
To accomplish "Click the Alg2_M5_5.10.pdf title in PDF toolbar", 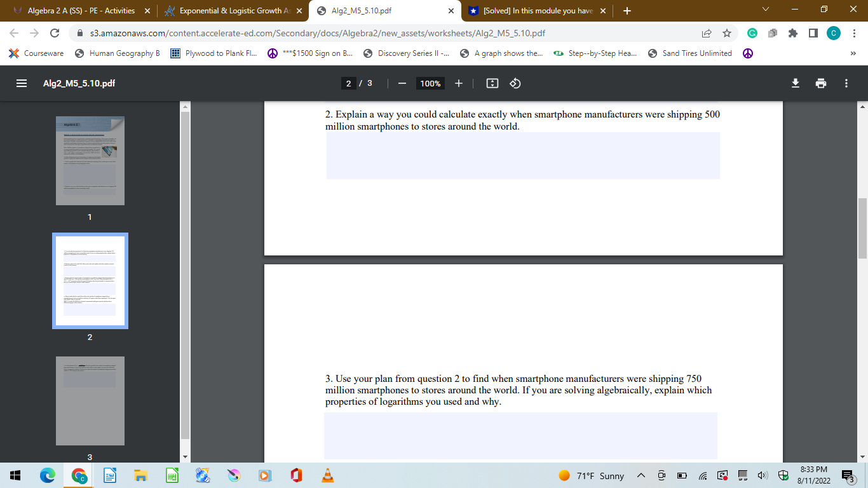I will (79, 83).
